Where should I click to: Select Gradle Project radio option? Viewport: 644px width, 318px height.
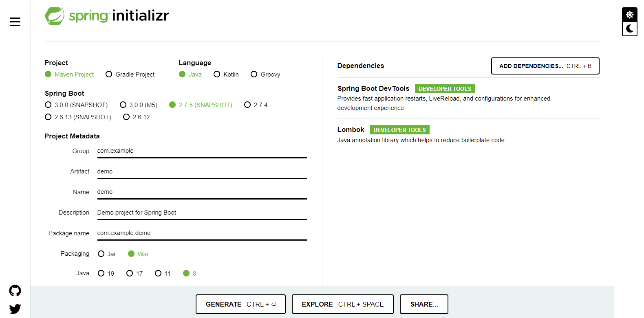[x=130, y=74]
